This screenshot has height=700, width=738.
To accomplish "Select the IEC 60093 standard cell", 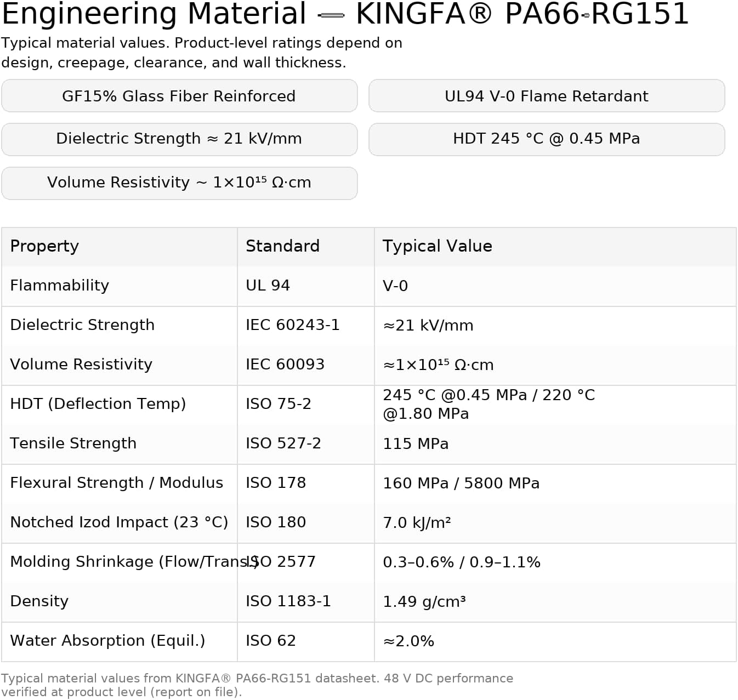I will click(285, 365).
